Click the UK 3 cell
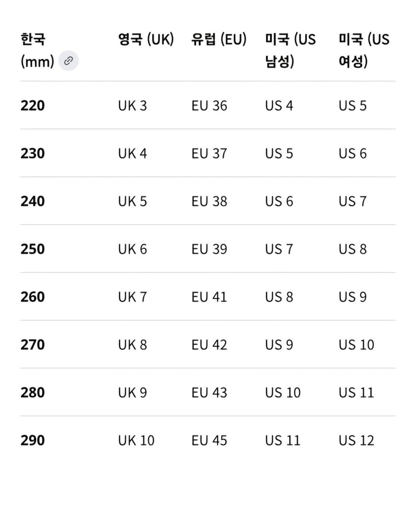Viewport: 420px width, 508px height. pos(133,106)
